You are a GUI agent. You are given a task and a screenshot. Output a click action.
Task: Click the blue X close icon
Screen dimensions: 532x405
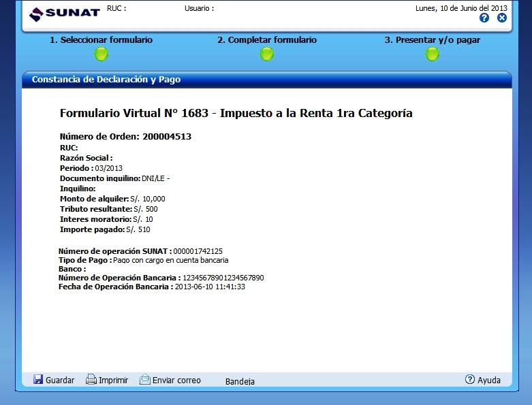tap(502, 18)
